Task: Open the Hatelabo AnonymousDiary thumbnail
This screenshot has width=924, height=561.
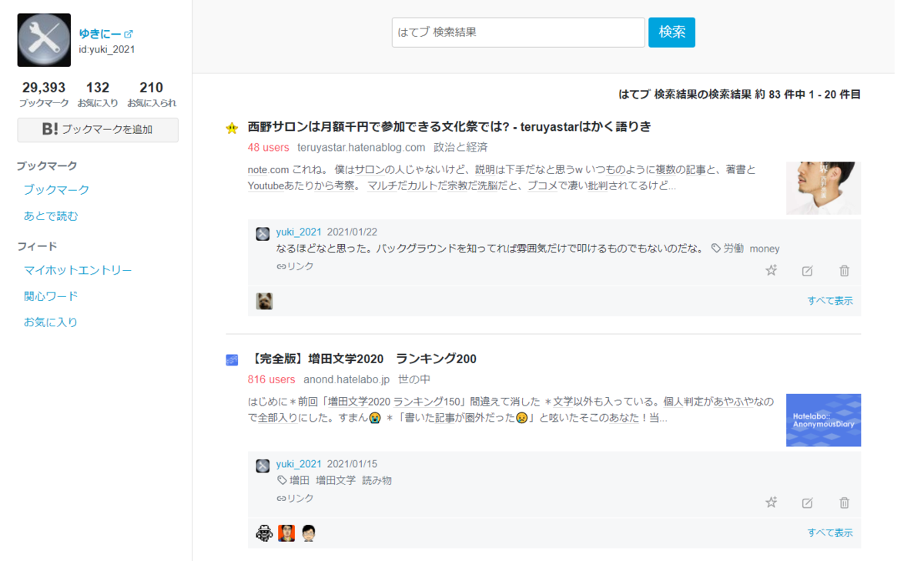Action: coord(823,420)
